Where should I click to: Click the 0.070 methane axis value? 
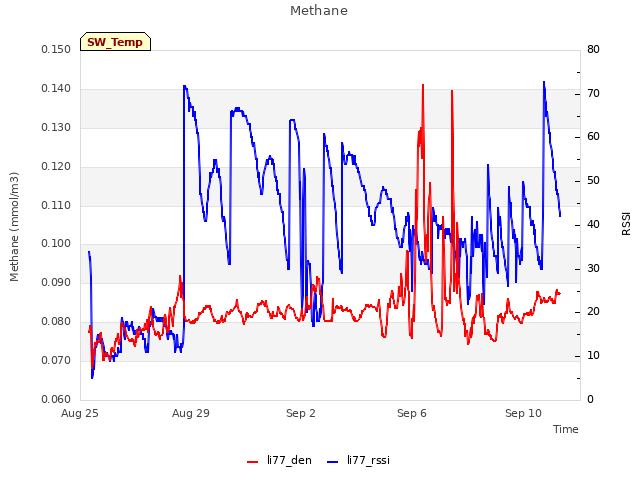point(56,360)
